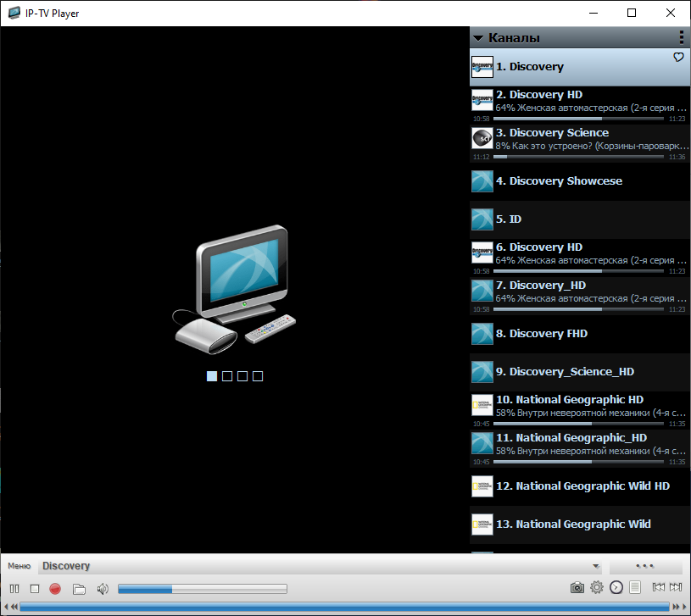
Task: Select channel 8. Discovery FHD
Action: coord(580,334)
